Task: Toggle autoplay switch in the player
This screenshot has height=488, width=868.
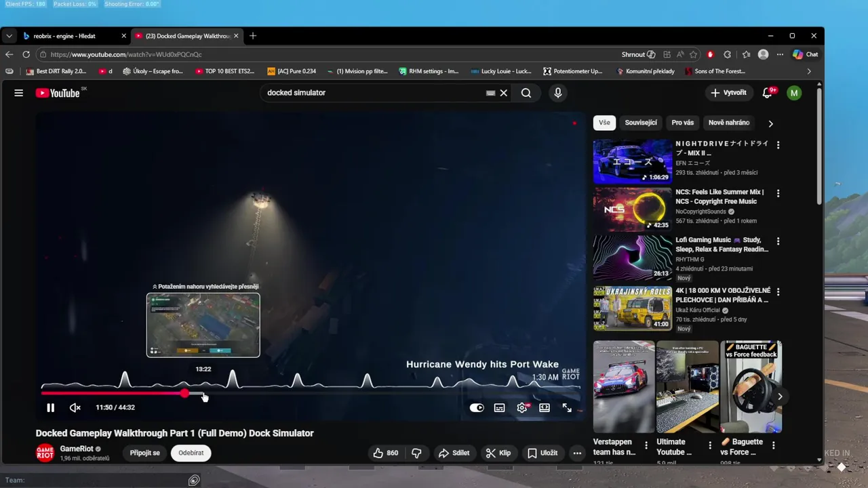Action: [477, 407]
